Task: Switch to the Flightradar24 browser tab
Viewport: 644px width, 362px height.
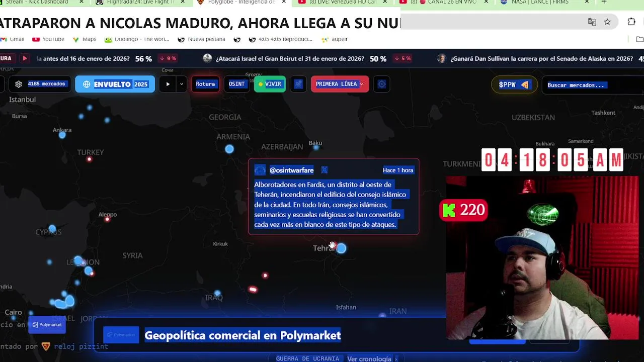Action: pos(141,3)
